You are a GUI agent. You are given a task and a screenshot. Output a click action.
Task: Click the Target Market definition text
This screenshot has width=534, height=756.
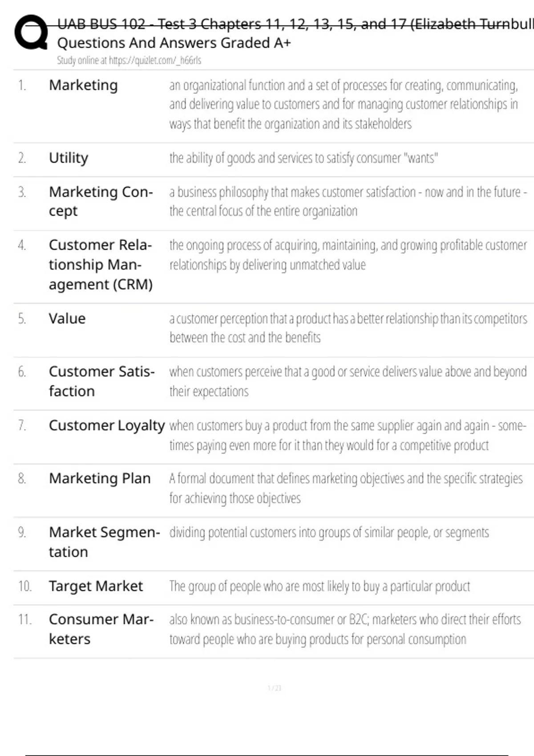319,587
